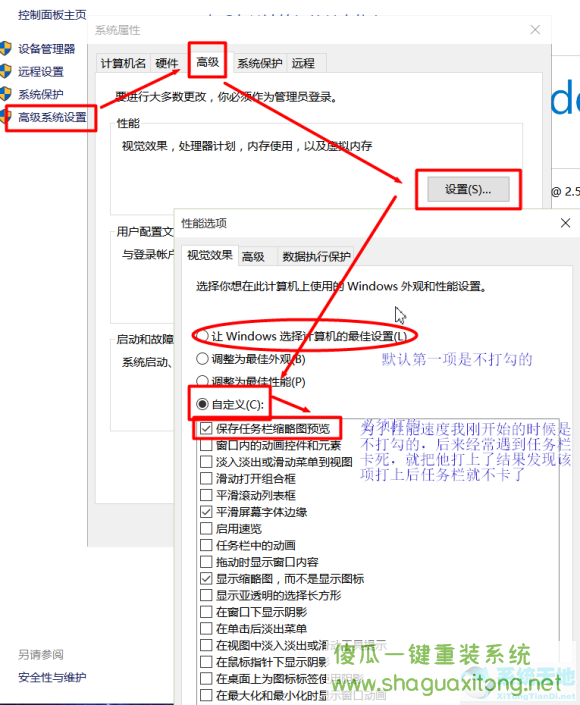Click the 设置(S)... performance button
This screenshot has height=705, width=580.
click(x=468, y=189)
